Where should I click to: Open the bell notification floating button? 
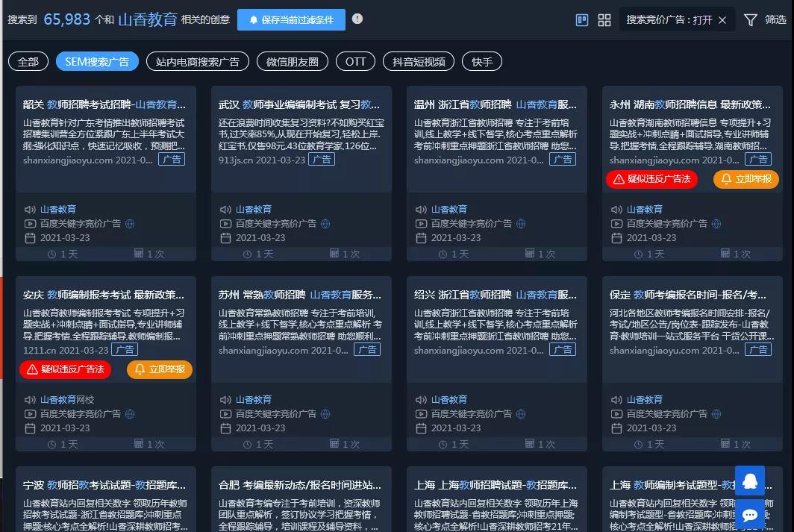click(x=750, y=481)
